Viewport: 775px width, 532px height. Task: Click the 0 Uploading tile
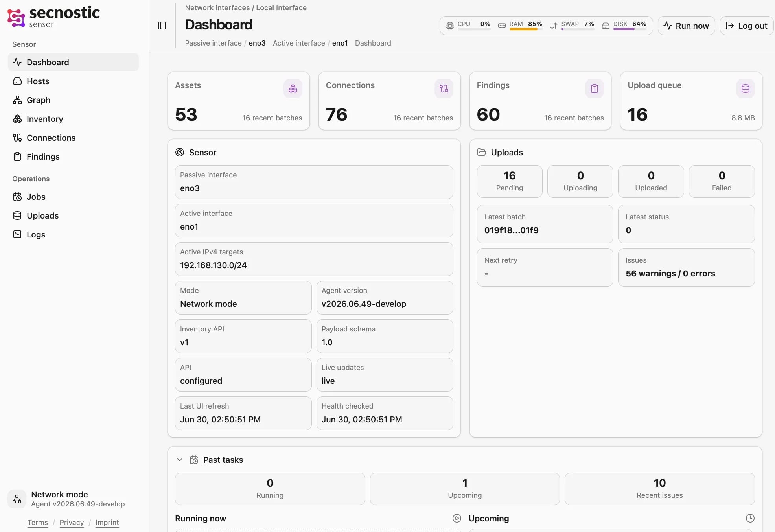click(580, 181)
